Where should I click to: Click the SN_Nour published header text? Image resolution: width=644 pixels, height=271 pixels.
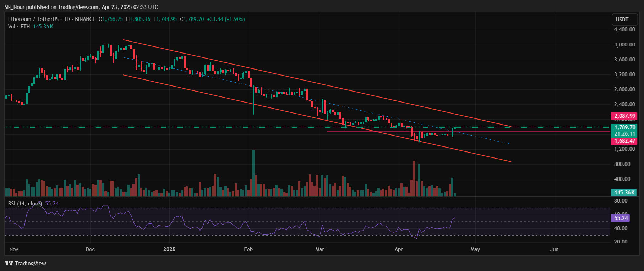(x=81, y=7)
